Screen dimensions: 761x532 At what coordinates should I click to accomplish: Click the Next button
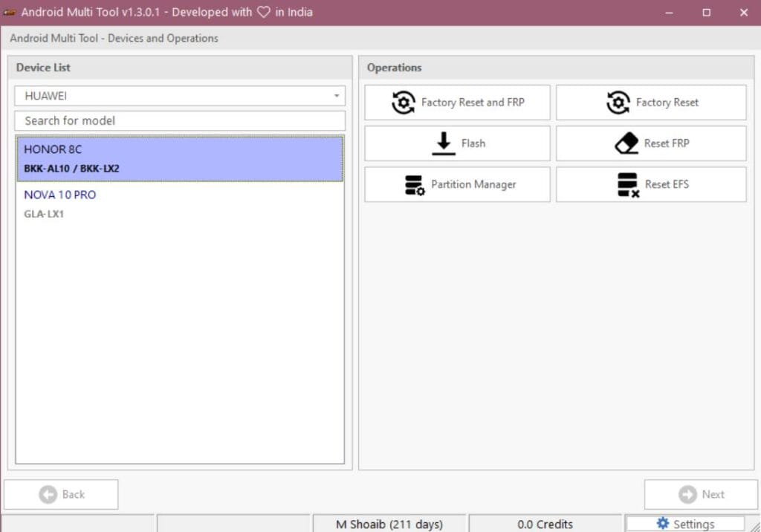[x=700, y=494]
